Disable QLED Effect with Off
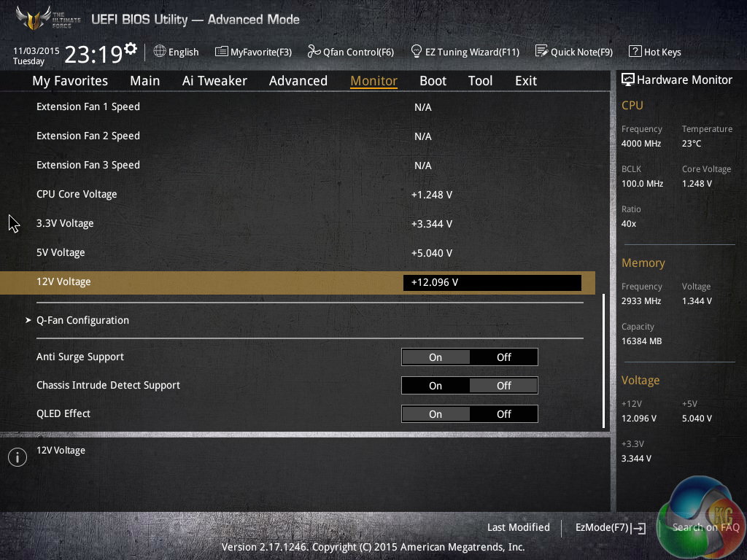The width and height of the screenshot is (747, 560). coord(503,414)
